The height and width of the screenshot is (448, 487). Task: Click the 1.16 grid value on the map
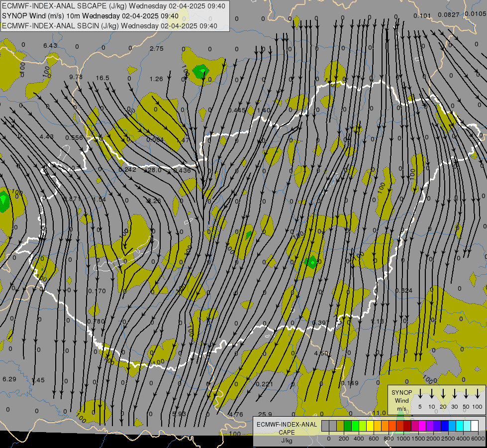coord(378,322)
